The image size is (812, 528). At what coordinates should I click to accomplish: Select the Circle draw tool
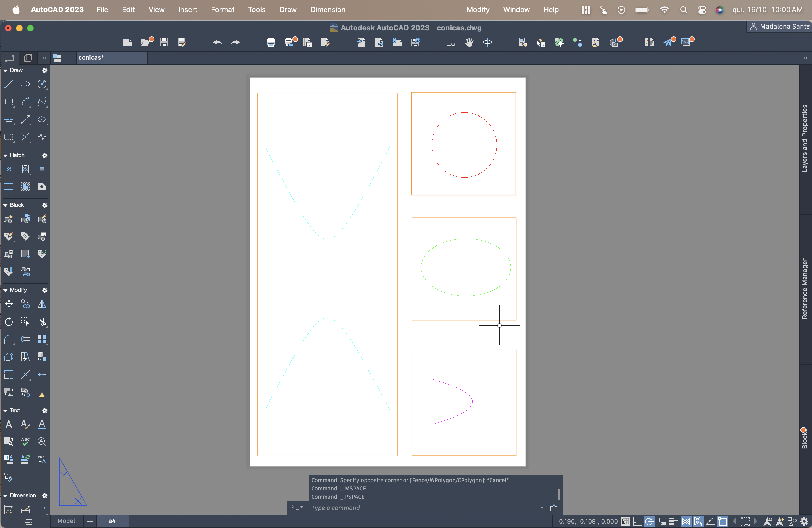42,84
